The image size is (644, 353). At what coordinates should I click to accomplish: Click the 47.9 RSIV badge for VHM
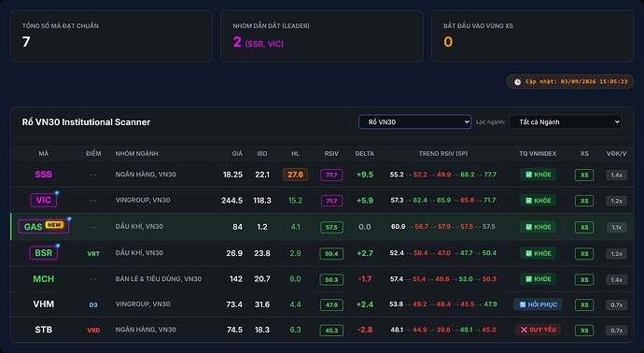(331, 305)
